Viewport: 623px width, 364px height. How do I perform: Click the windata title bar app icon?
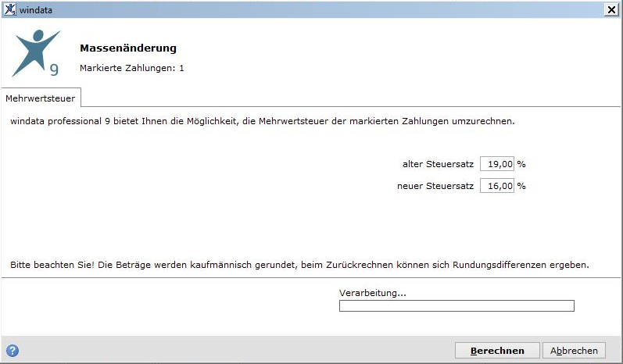click(10, 9)
